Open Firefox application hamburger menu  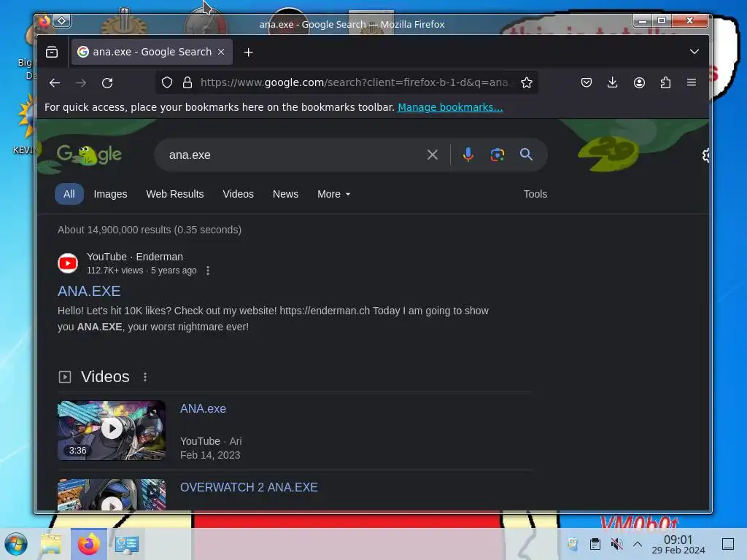[x=692, y=82]
